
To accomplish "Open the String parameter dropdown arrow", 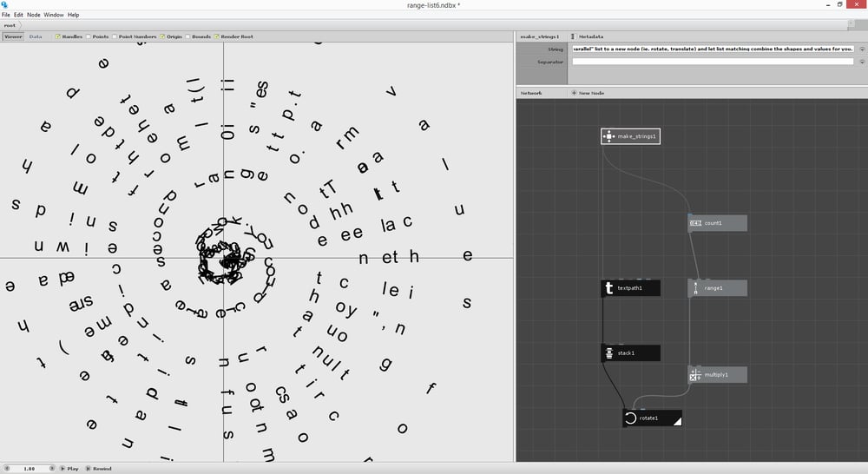I will [x=862, y=49].
